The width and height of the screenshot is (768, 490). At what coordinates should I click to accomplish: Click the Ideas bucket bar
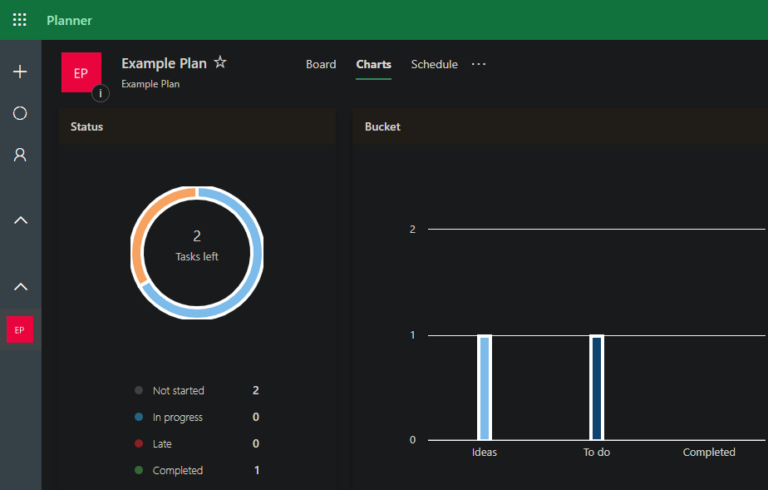point(485,387)
